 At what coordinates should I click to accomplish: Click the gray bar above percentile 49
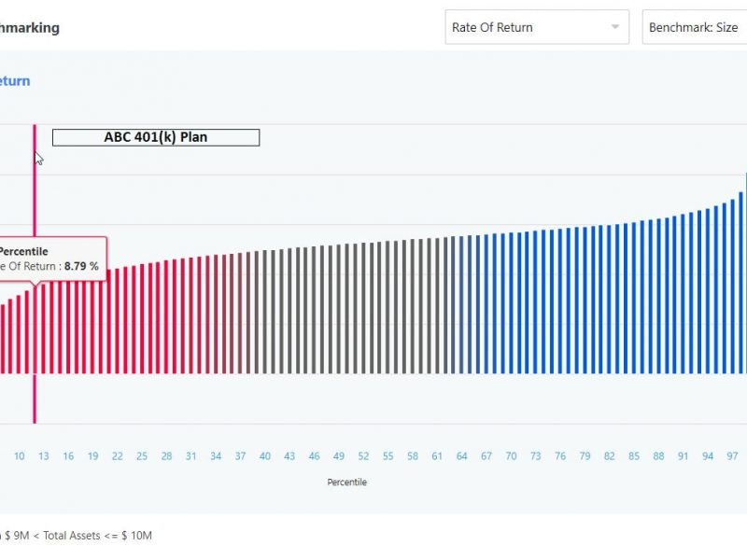(x=339, y=308)
